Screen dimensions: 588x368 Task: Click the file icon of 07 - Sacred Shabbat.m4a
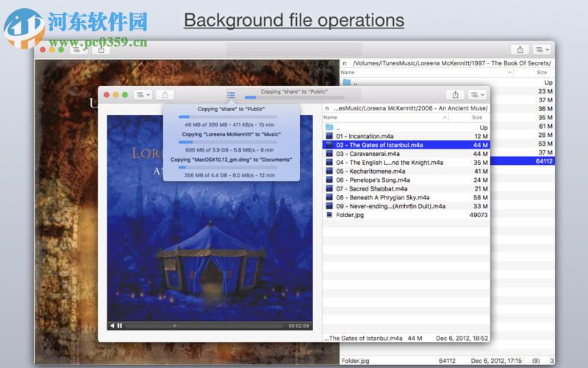329,188
